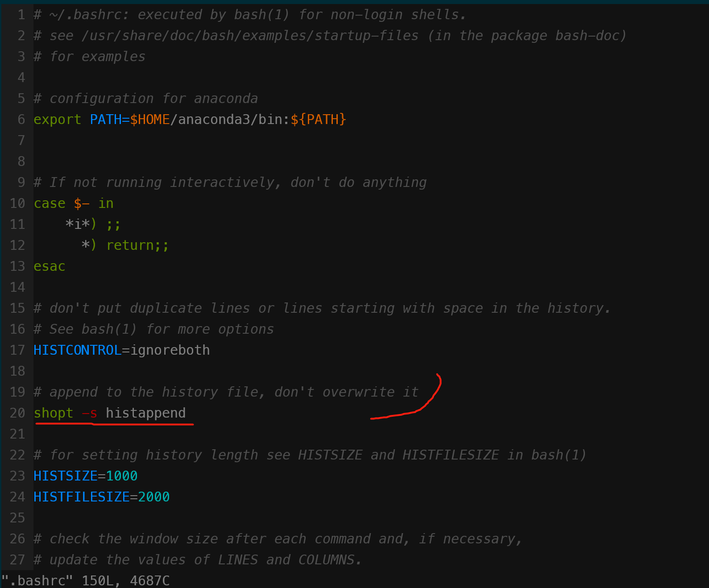Viewport: 709px width, 588px height.
Task: Click 'HISTSIZE and HISTFILESIZE' in line 22 comment
Action: pyautogui.click(x=398, y=455)
